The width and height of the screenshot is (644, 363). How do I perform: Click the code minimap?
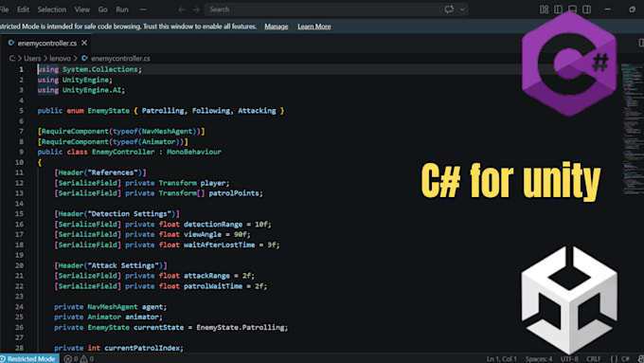(x=632, y=130)
